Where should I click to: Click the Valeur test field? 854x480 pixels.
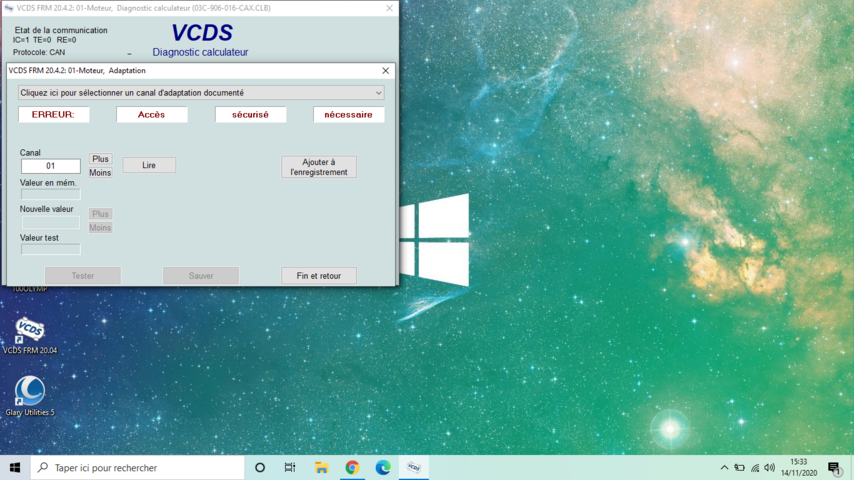[51, 249]
